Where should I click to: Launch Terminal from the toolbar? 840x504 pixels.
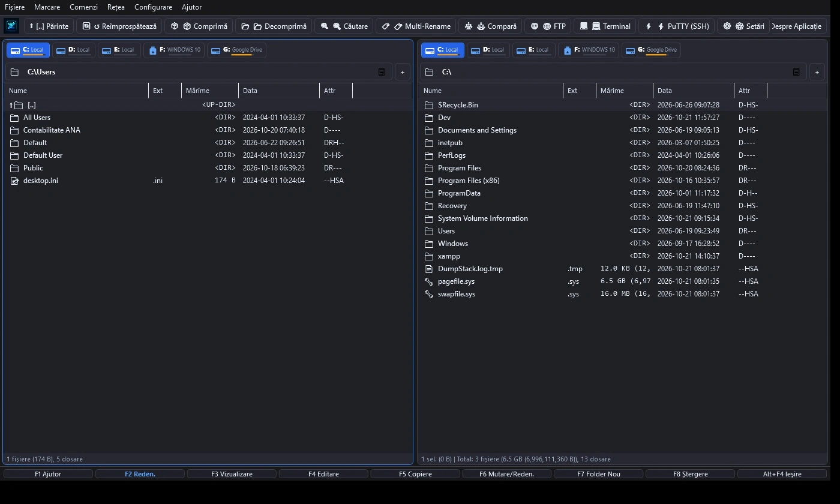pos(605,26)
